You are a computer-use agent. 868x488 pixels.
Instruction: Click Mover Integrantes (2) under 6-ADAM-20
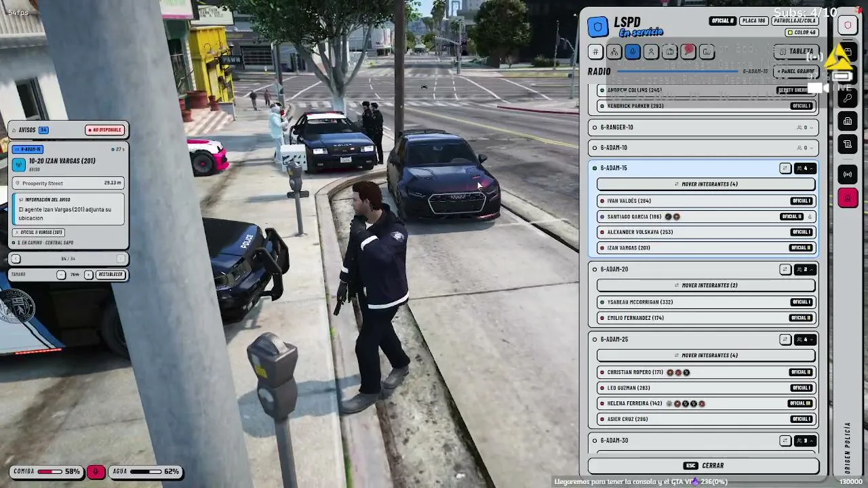click(x=706, y=285)
